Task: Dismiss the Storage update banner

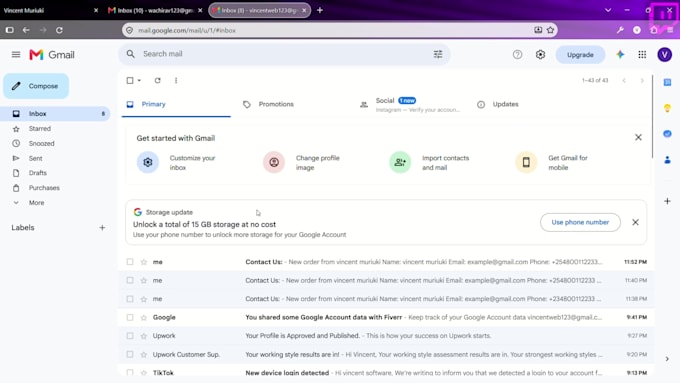Action: click(635, 222)
